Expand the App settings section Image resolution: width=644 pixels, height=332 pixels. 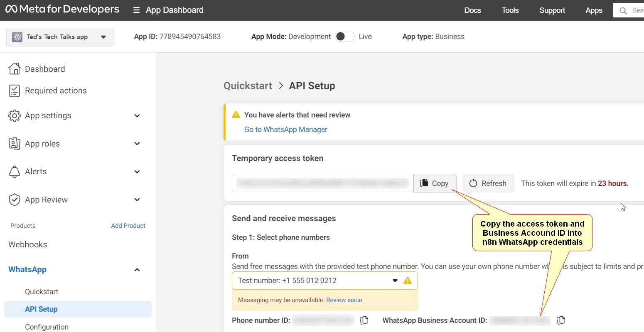pos(137,116)
